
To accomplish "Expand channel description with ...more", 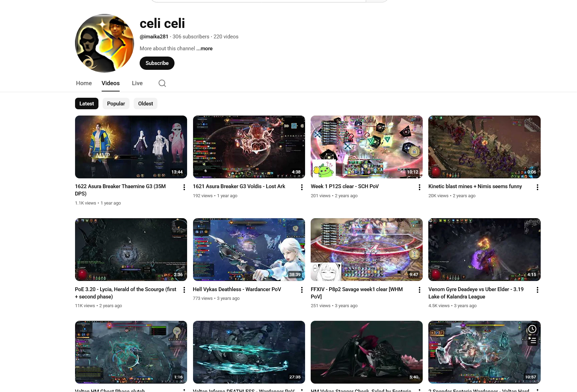I will coord(205,49).
